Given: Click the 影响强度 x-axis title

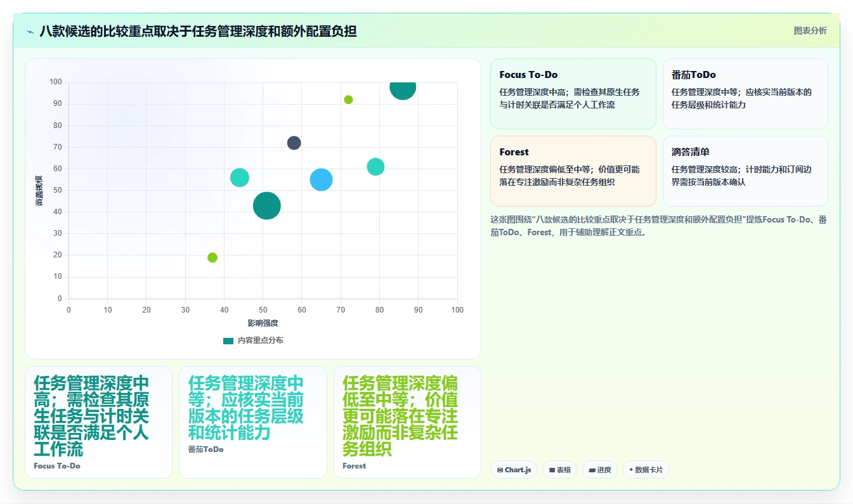Looking at the screenshot, I should [x=263, y=323].
